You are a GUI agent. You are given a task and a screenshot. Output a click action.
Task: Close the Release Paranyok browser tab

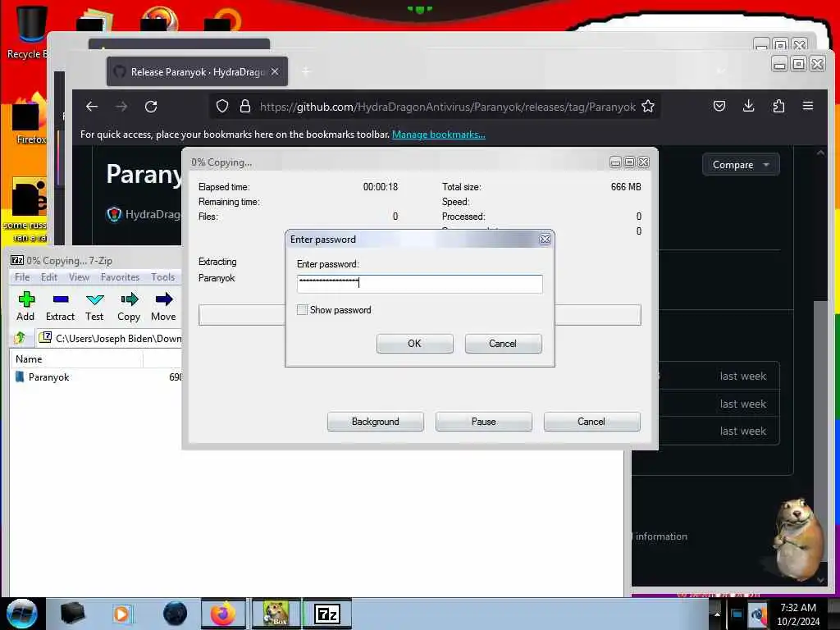point(275,71)
